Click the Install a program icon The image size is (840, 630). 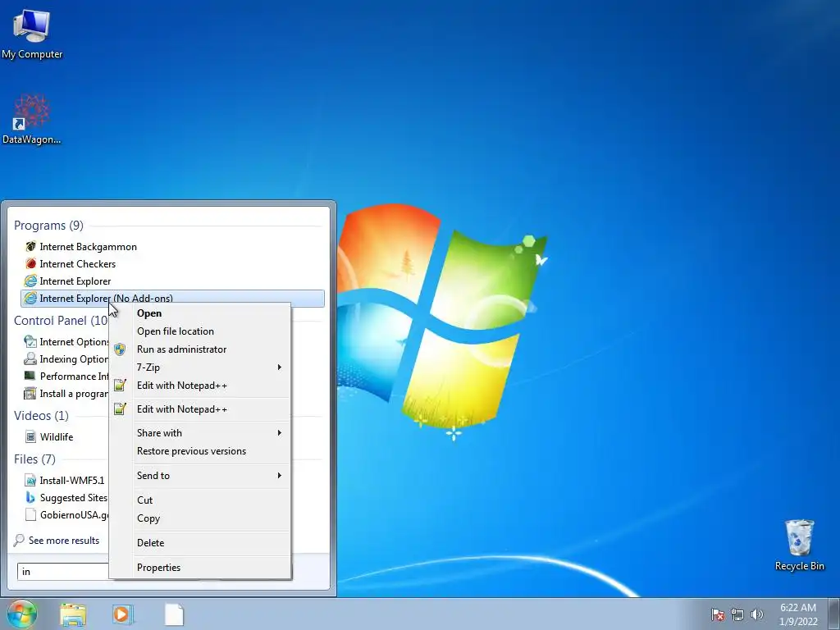(30, 393)
